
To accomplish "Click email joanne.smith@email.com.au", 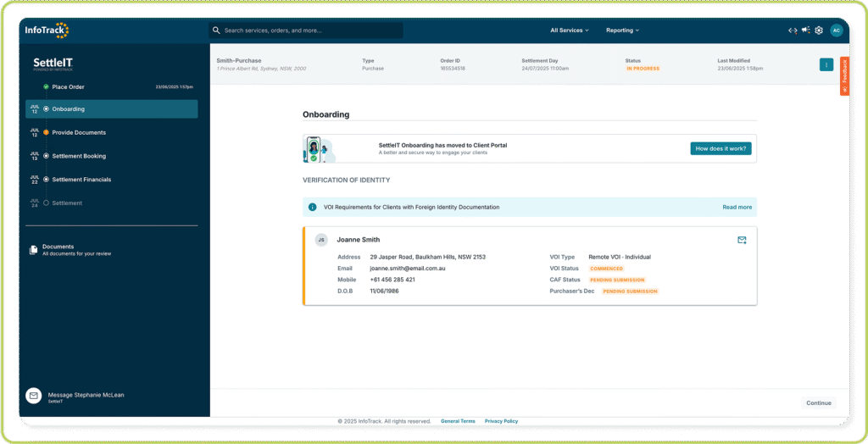I will click(408, 269).
